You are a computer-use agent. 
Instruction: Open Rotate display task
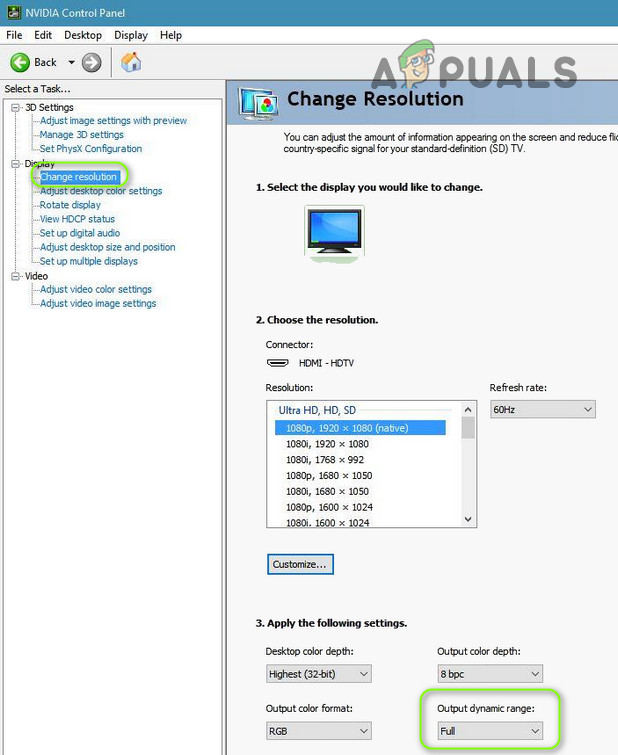(x=70, y=205)
